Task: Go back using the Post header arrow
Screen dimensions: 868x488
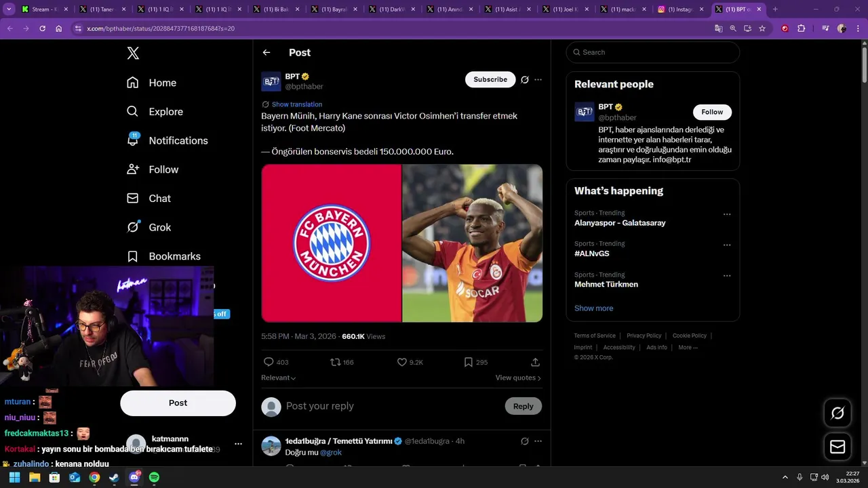Action: click(x=267, y=52)
